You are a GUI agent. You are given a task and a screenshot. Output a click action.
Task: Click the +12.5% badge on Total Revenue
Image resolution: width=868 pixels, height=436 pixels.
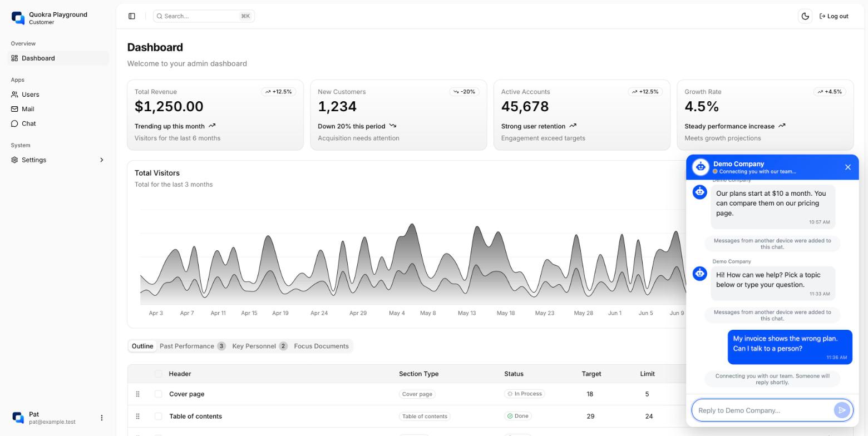coord(279,92)
